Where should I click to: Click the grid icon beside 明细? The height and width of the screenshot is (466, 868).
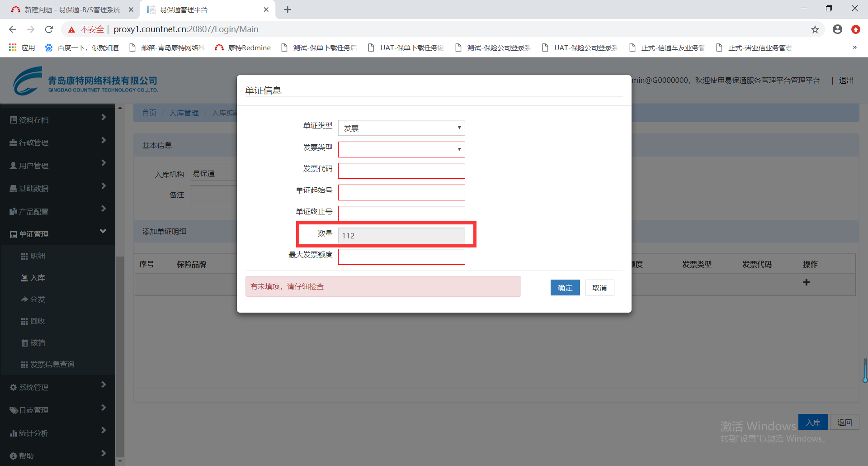24,256
